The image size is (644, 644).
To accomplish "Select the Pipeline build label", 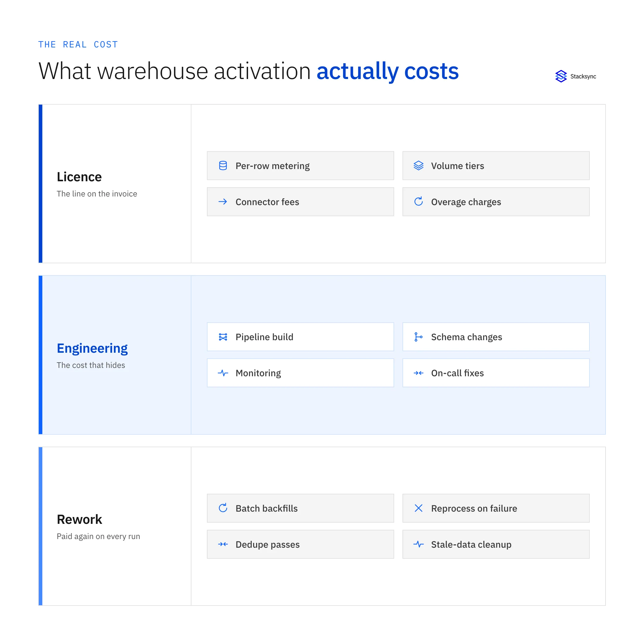I will click(264, 337).
